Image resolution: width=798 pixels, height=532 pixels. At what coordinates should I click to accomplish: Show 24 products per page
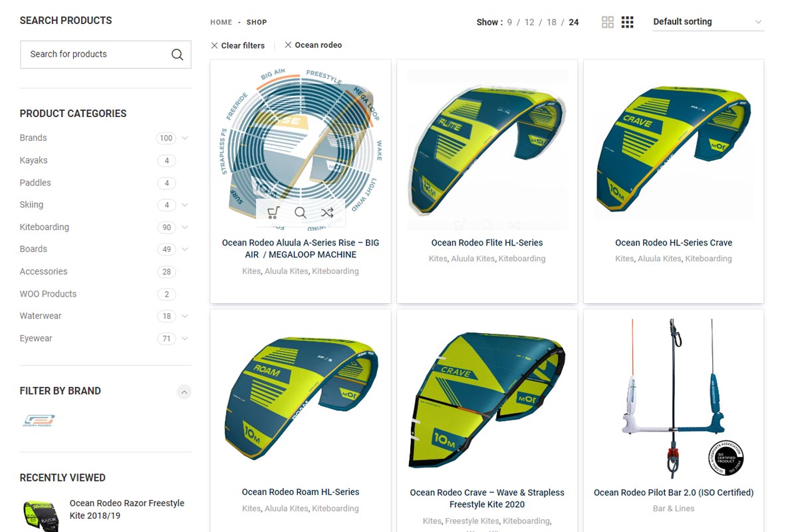click(573, 22)
